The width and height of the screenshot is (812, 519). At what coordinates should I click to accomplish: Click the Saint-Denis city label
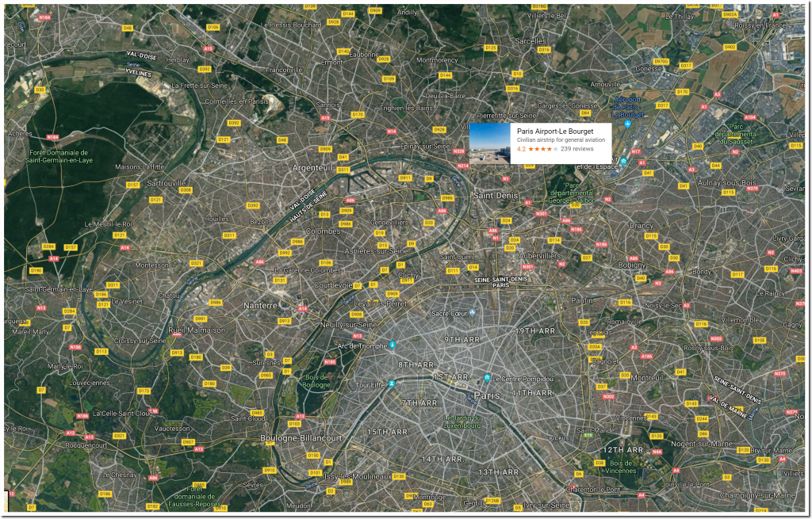click(495, 195)
